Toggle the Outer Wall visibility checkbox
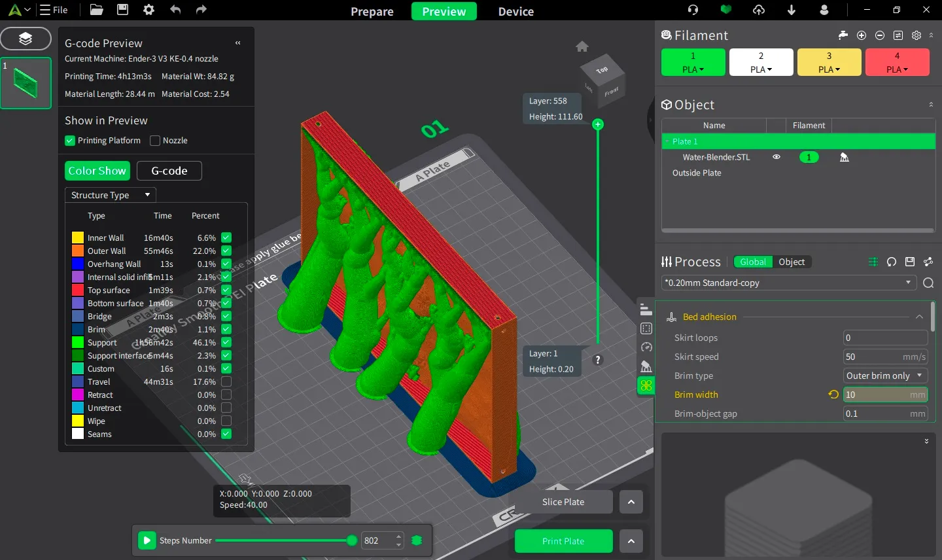Image resolution: width=942 pixels, height=560 pixels. point(226,251)
